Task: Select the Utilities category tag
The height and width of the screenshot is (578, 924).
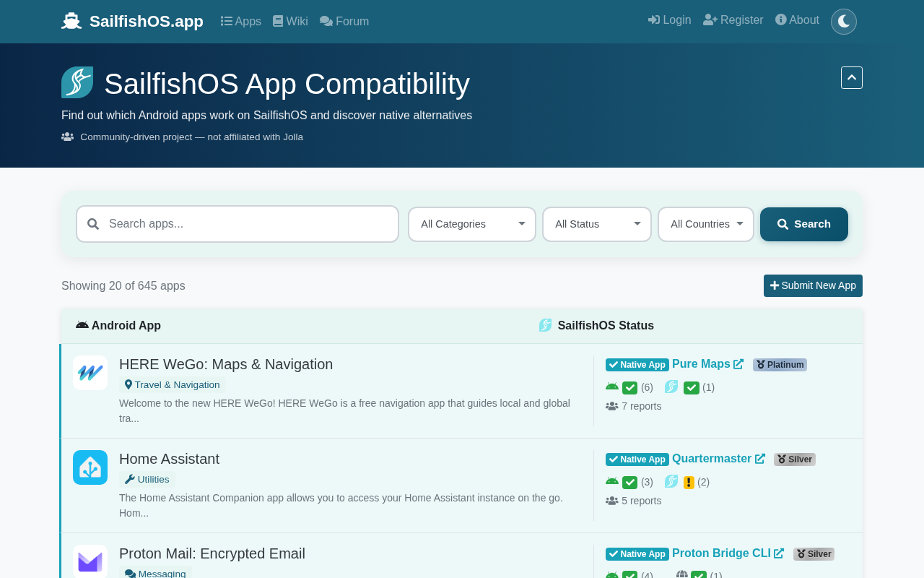Action: click(x=147, y=480)
